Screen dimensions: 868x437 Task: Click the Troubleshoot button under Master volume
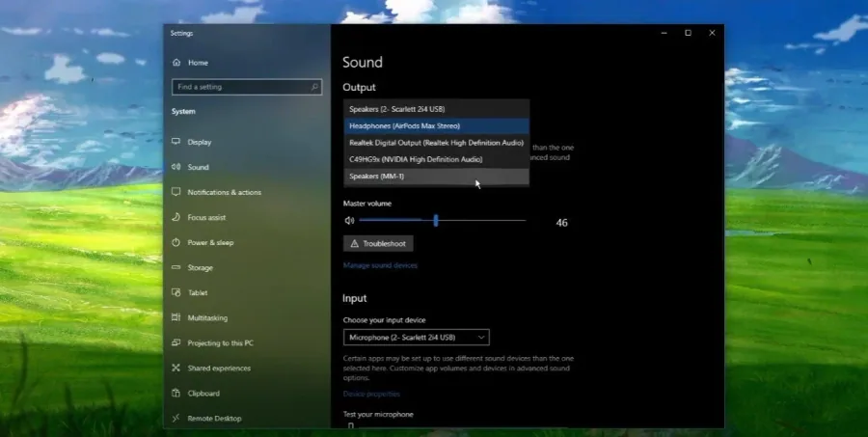(x=378, y=244)
